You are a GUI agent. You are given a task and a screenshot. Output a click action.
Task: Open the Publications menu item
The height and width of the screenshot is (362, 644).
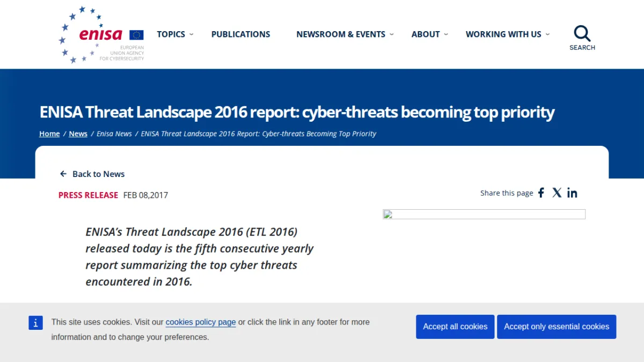[241, 34]
